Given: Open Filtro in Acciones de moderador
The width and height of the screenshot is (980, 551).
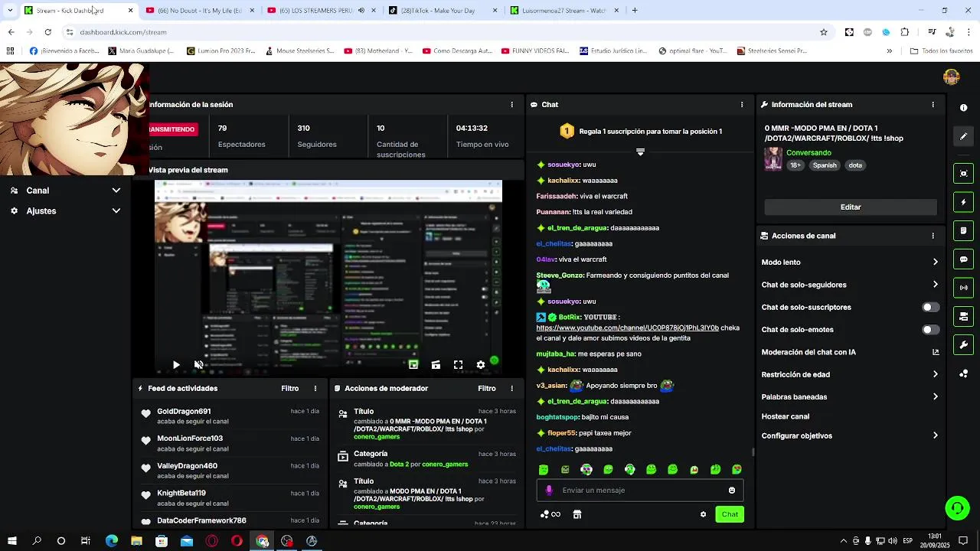Looking at the screenshot, I should (487, 389).
